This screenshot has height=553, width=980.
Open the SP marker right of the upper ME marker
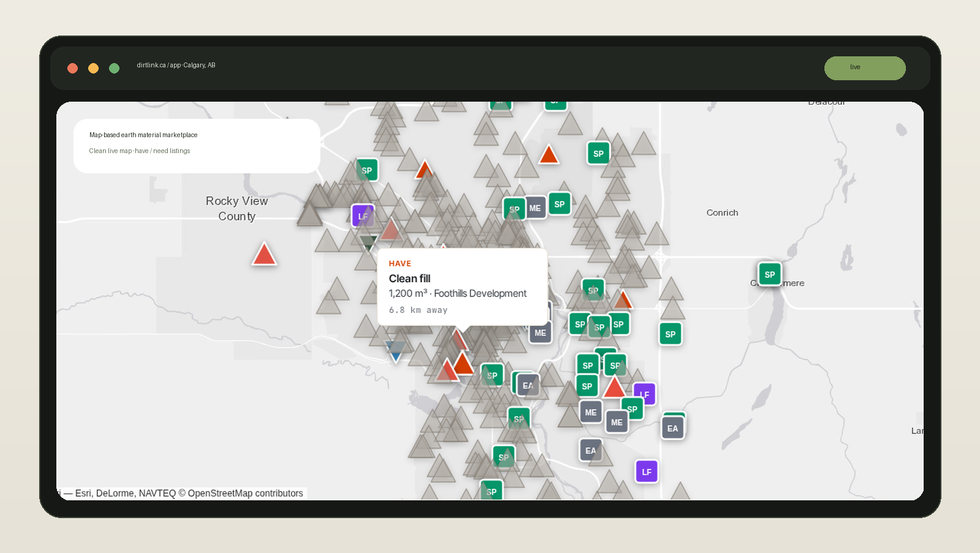coord(559,205)
